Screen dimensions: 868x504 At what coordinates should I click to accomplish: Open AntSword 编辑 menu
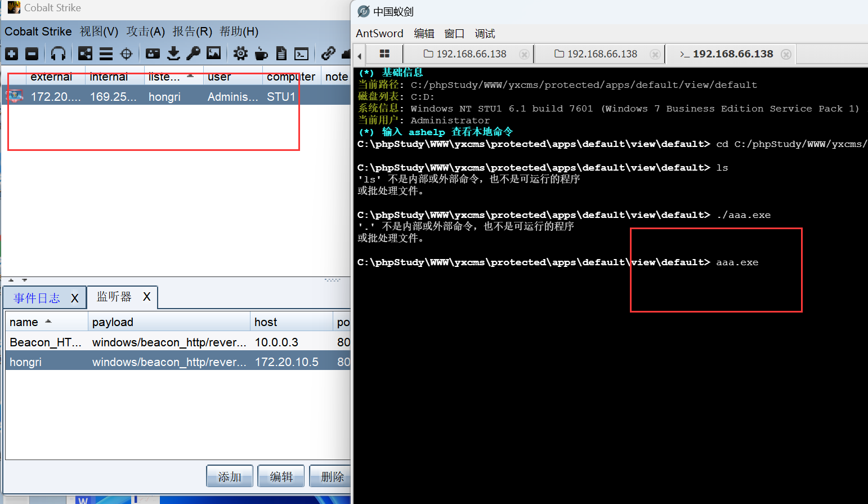click(424, 34)
